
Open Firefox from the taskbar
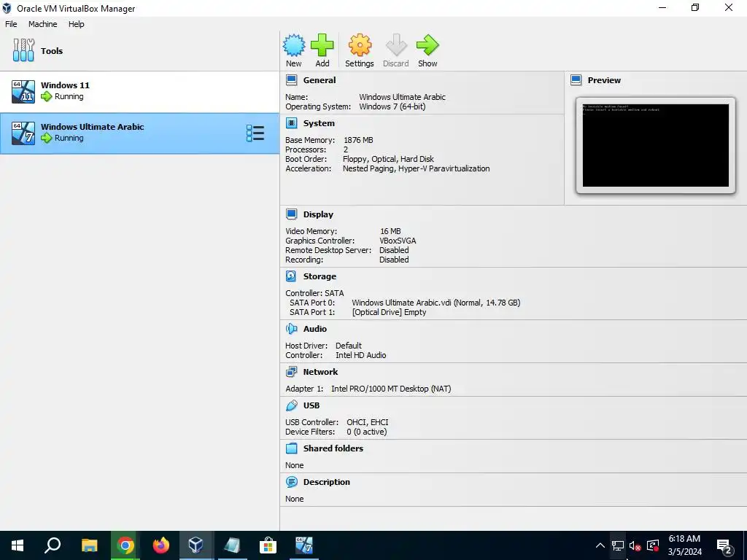pos(160,545)
